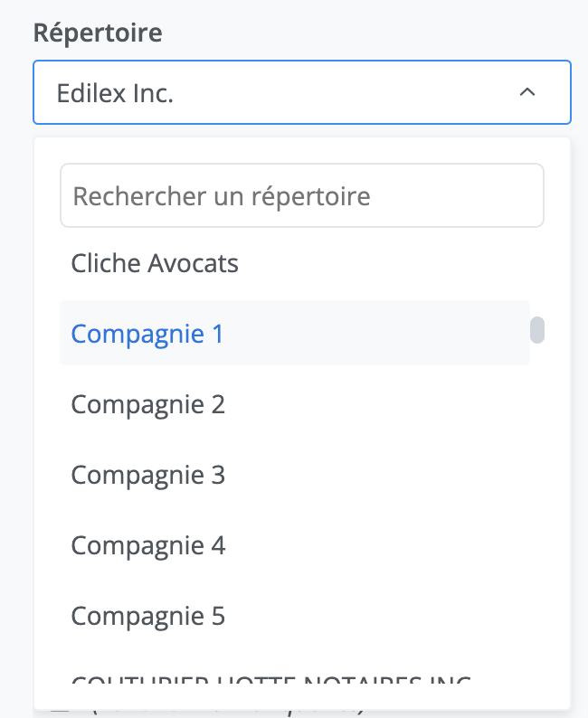Choose Compagnie 4 from the options

(x=148, y=545)
